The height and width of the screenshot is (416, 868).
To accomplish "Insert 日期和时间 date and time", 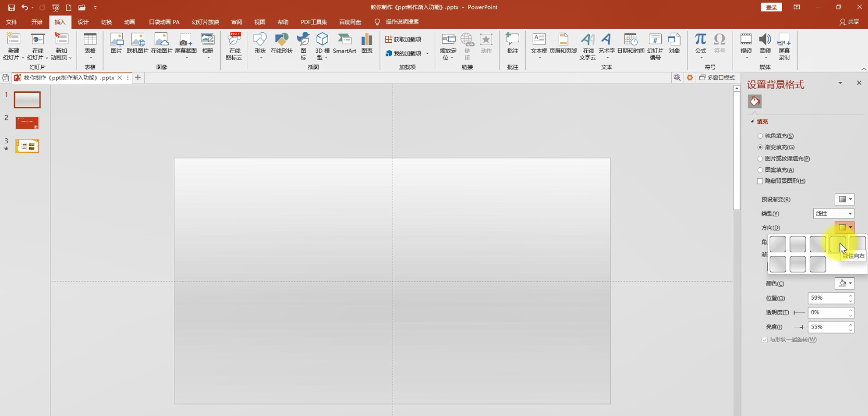I will 631,44.
